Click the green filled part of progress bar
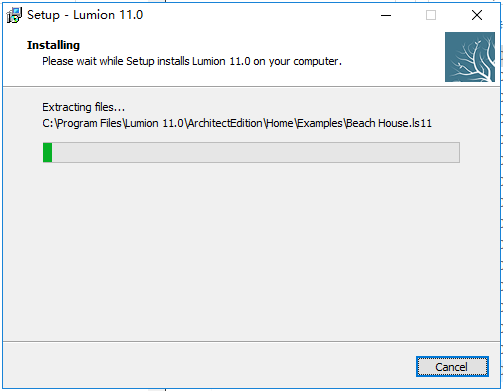Screen dimensions: 503x391 [x=47, y=153]
